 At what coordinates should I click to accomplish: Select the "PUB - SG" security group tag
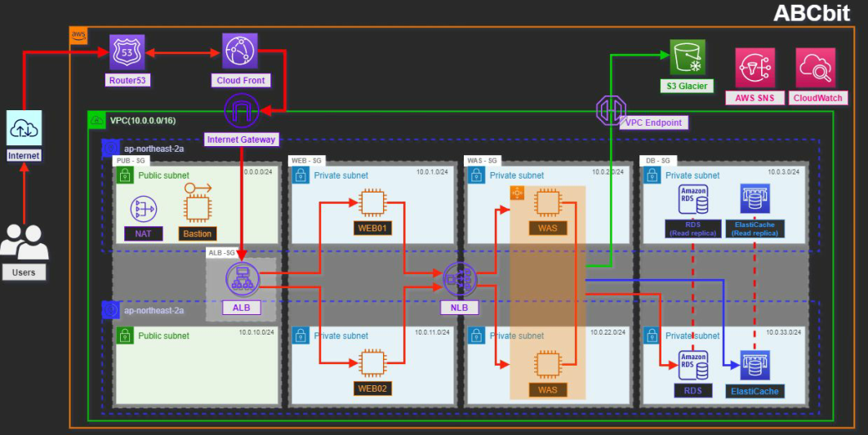[x=131, y=161]
